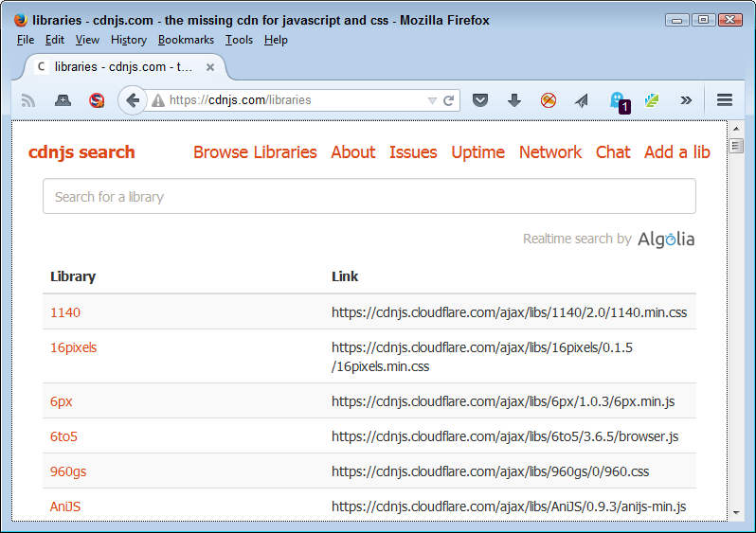Screen dimensions: 756x533
Task: Click the address bar URL field
Action: 297,100
